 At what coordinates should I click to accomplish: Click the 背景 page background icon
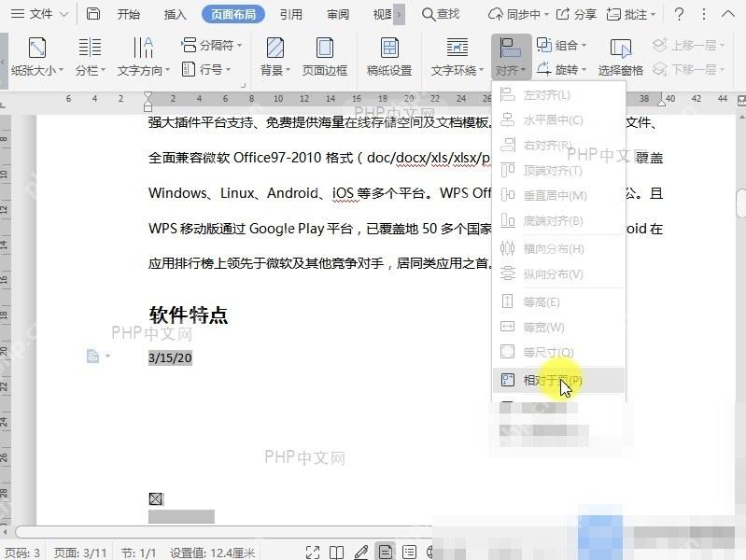(x=275, y=48)
